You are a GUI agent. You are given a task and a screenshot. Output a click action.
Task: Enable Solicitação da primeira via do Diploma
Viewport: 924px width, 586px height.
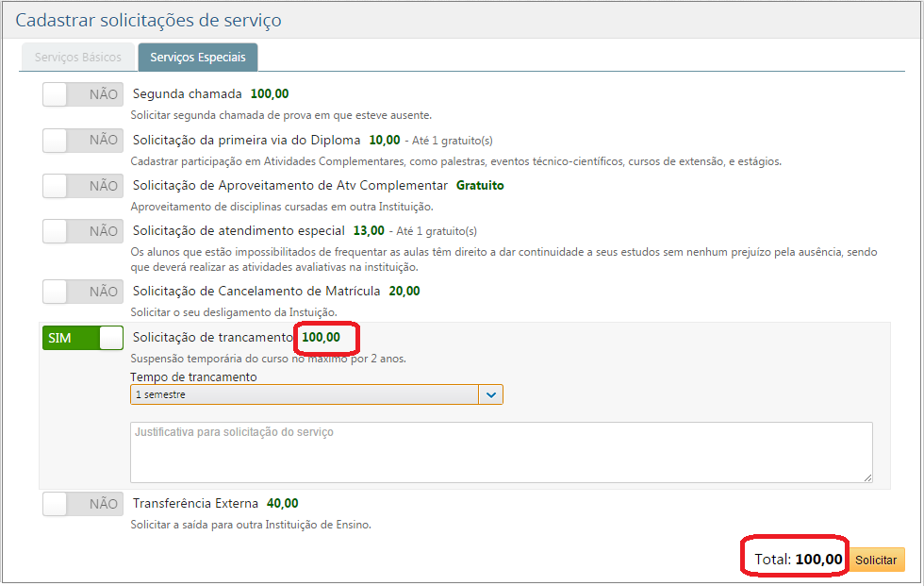tap(82, 140)
